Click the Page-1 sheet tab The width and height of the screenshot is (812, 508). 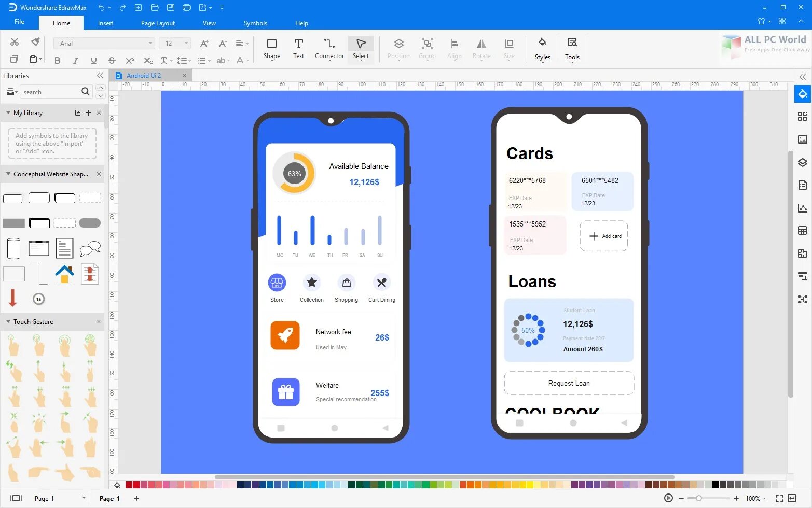pyautogui.click(x=109, y=498)
